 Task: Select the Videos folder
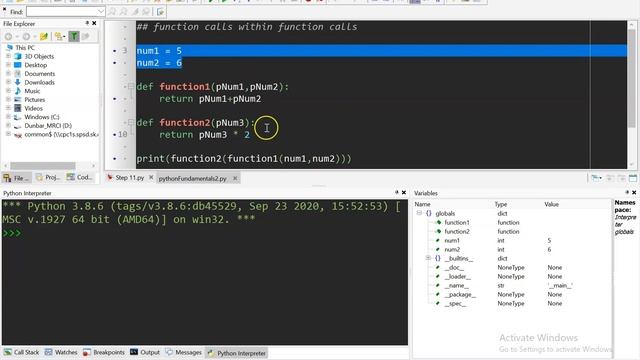tap(33, 108)
